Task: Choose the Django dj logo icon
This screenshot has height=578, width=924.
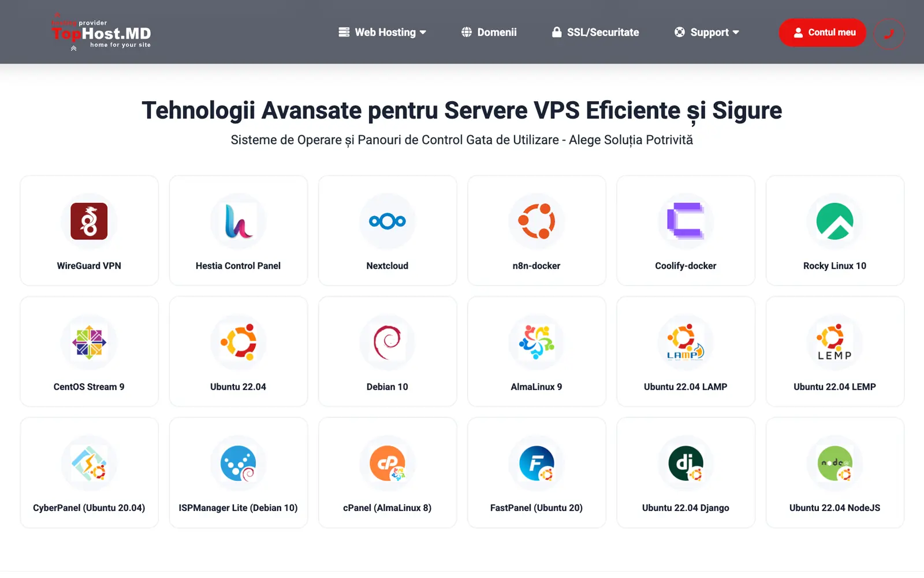Action: coord(685,463)
